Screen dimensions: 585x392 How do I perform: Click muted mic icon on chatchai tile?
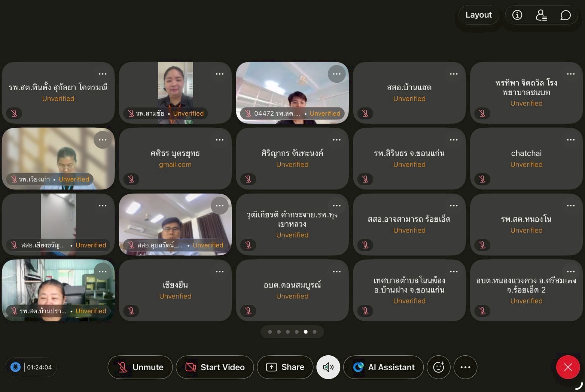tap(482, 179)
